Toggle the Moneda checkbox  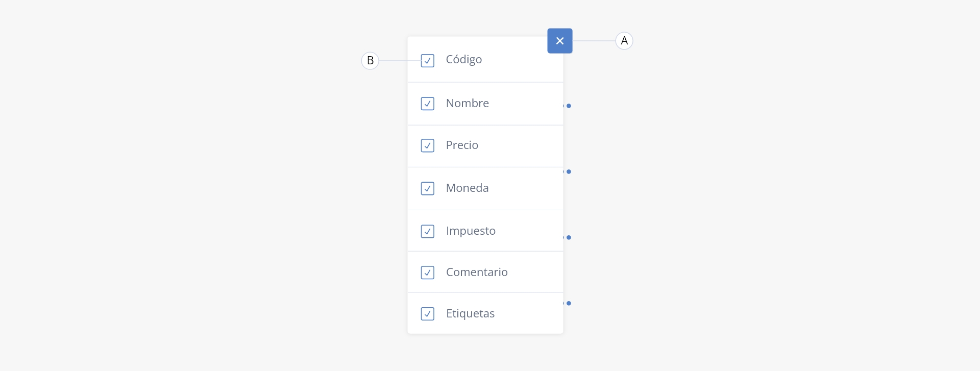pos(428,188)
